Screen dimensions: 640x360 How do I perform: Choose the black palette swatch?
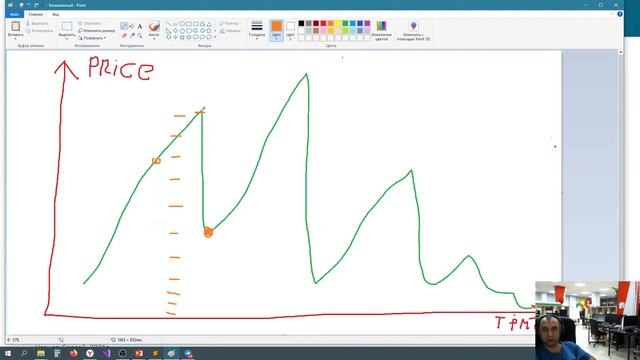301,23
